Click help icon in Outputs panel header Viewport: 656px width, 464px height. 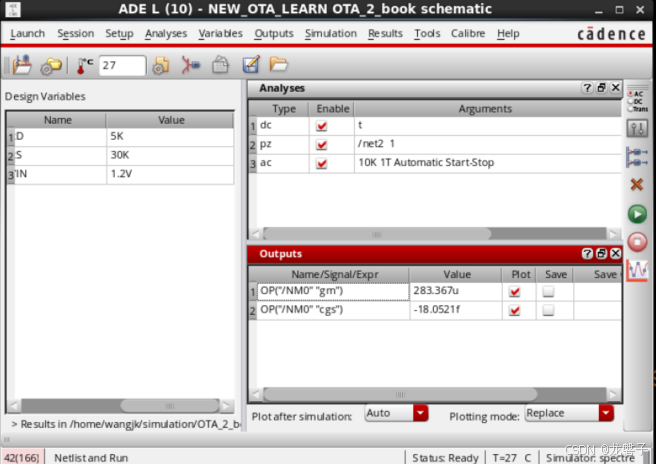tap(587, 254)
